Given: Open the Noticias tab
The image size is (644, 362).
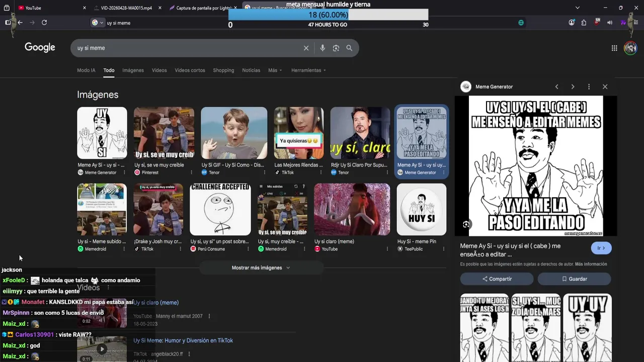Looking at the screenshot, I should tap(251, 70).
